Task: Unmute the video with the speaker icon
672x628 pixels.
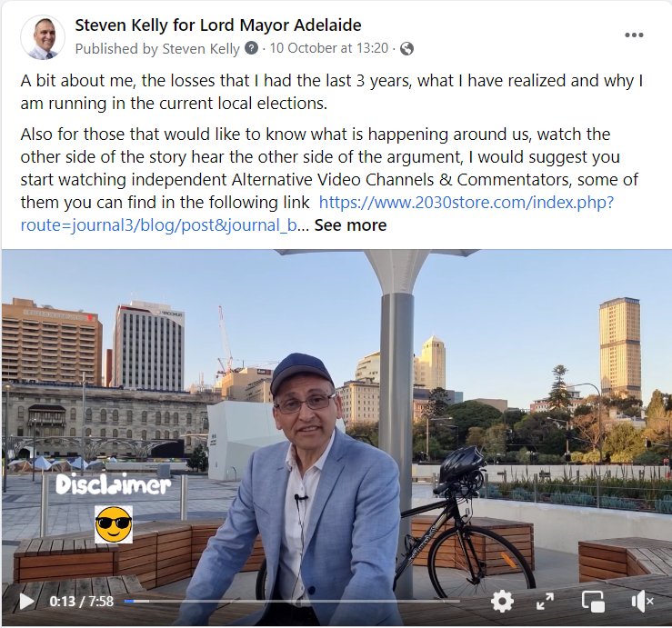Action: pos(642,602)
